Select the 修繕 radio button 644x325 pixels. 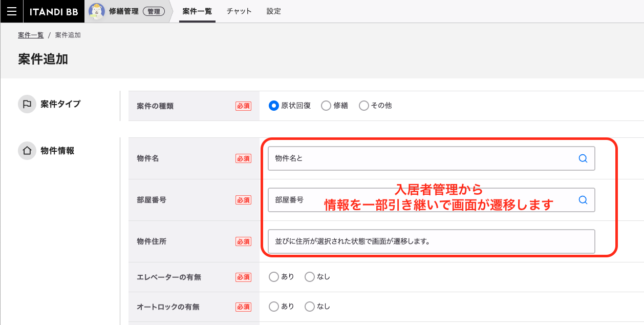pyautogui.click(x=326, y=106)
